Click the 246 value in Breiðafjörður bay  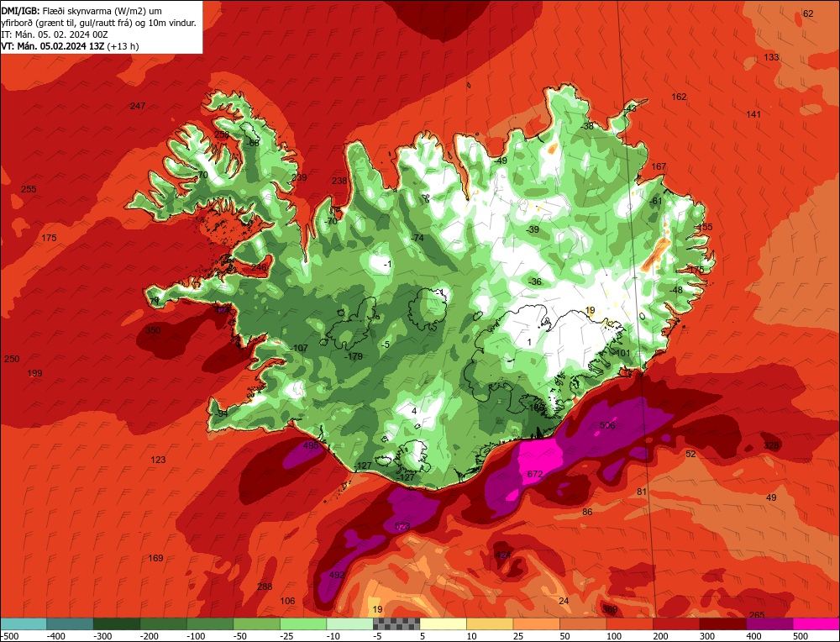259,267
